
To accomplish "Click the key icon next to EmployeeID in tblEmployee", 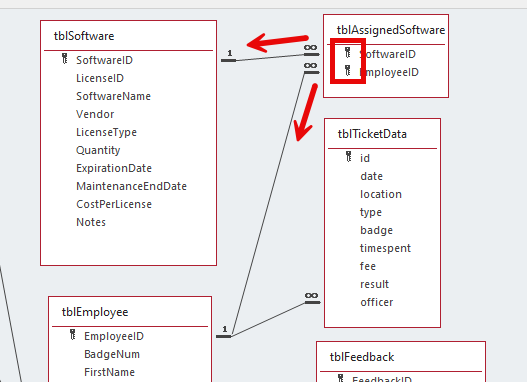I will 73,334.
